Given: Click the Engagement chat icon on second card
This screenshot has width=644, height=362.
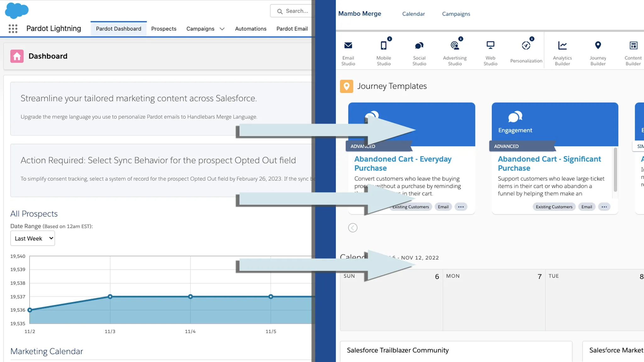Looking at the screenshot, I should (x=515, y=117).
